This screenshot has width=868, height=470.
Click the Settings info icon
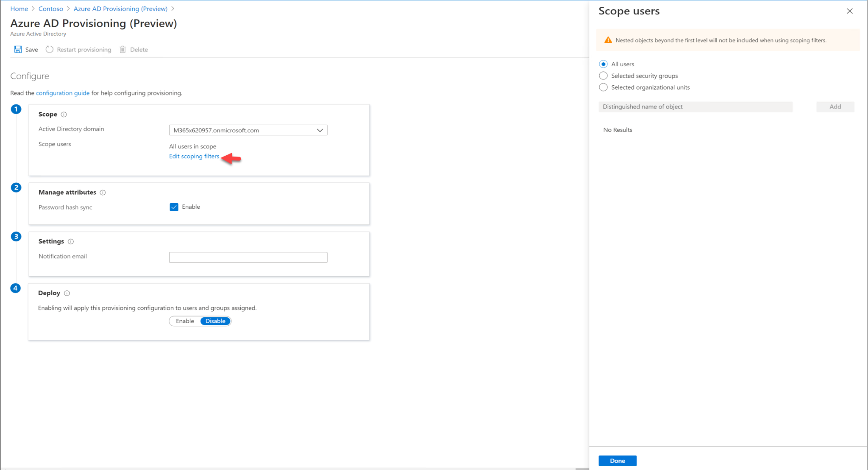71,241
